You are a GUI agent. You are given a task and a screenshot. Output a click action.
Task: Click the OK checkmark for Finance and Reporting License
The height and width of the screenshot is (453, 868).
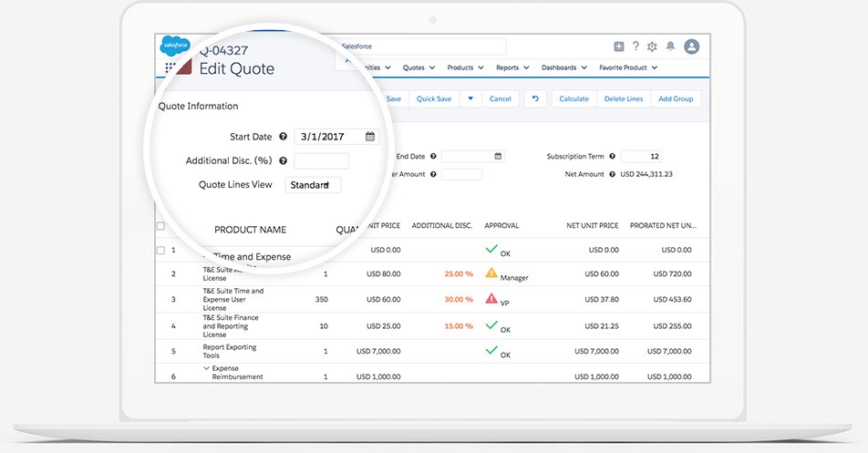[491, 325]
